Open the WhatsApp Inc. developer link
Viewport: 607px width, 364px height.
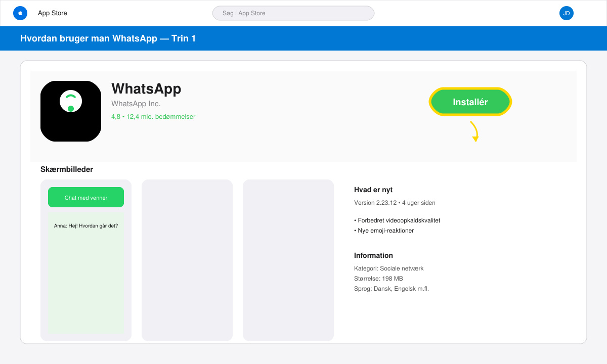(x=136, y=104)
